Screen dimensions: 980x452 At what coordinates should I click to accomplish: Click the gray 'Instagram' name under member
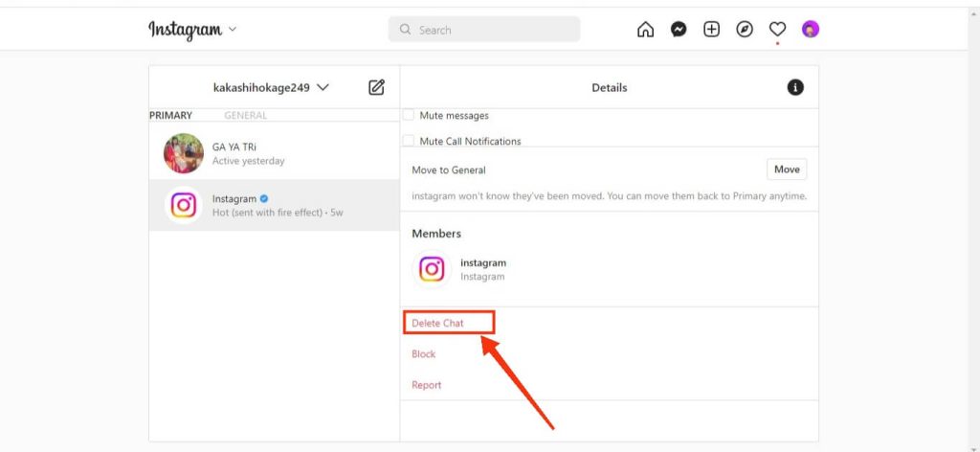(482, 277)
